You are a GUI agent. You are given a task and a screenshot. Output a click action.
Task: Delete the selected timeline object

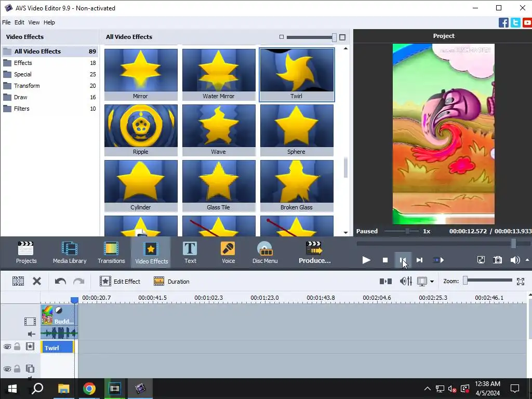click(x=37, y=281)
